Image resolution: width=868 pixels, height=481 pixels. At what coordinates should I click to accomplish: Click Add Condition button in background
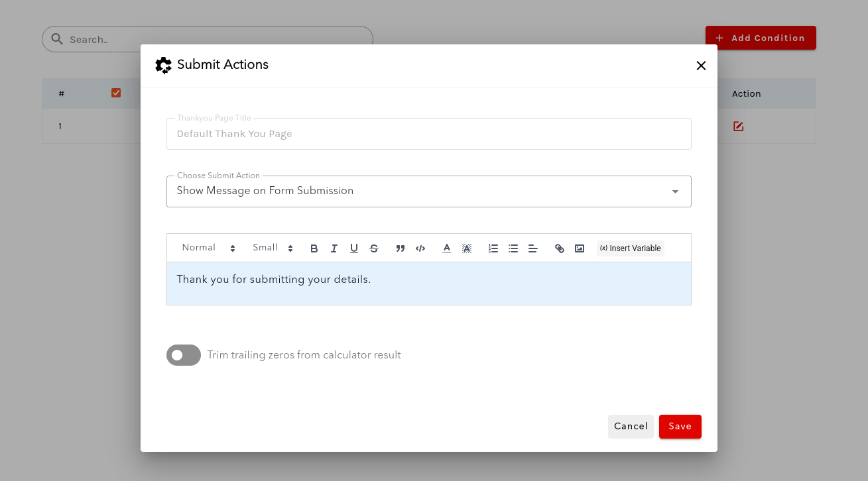(x=761, y=38)
